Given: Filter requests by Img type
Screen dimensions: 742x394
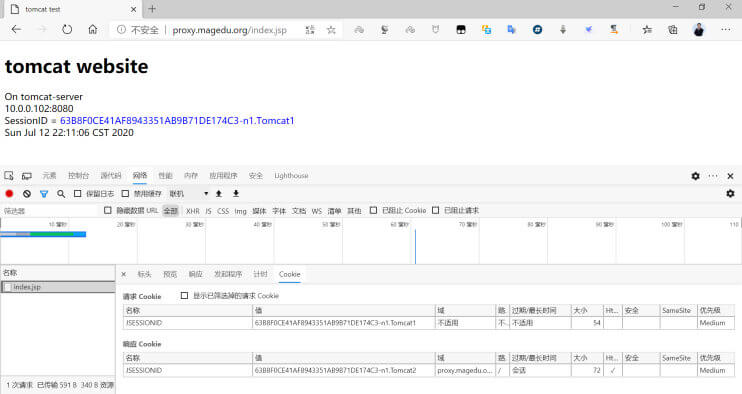Looking at the screenshot, I should pyautogui.click(x=240, y=211).
